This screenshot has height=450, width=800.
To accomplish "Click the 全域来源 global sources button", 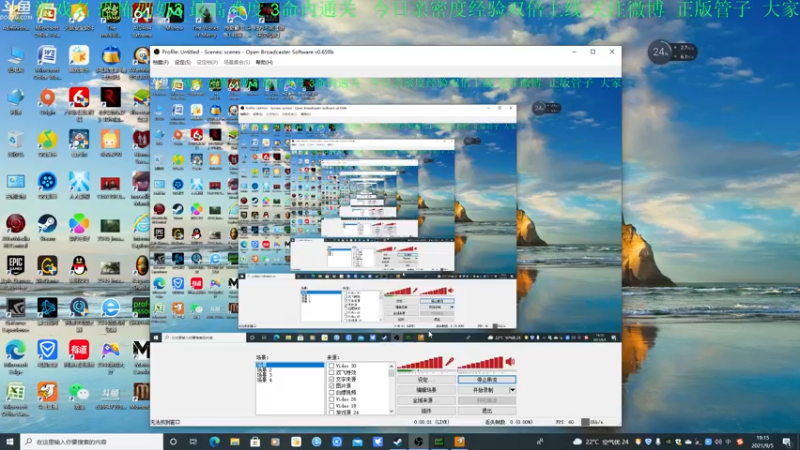I will pyautogui.click(x=426, y=401).
